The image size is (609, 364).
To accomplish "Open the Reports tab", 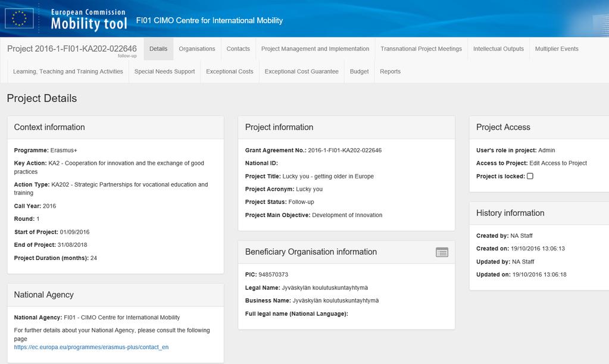I will click(390, 71).
